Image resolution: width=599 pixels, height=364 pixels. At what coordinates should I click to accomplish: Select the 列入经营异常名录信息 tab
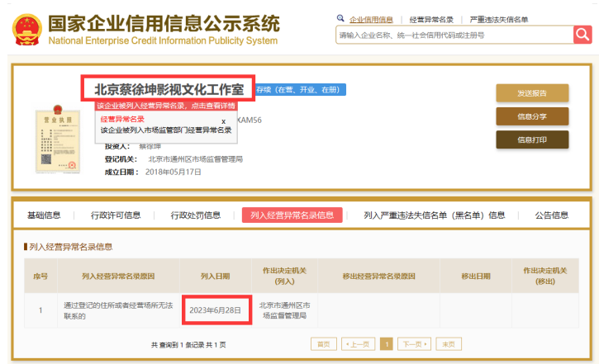coord(292,215)
